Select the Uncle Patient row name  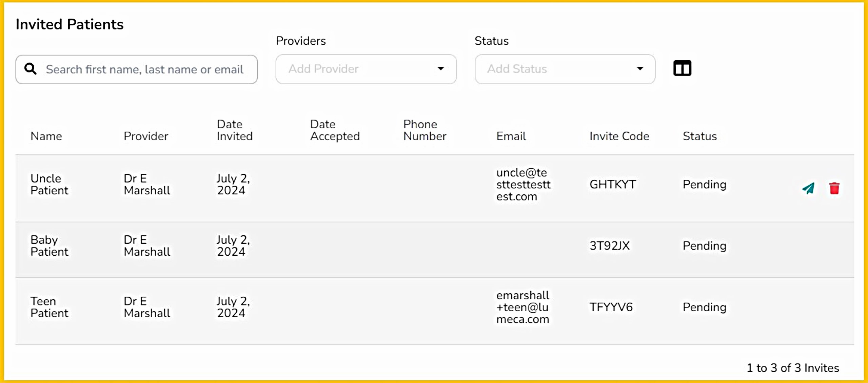tap(49, 185)
